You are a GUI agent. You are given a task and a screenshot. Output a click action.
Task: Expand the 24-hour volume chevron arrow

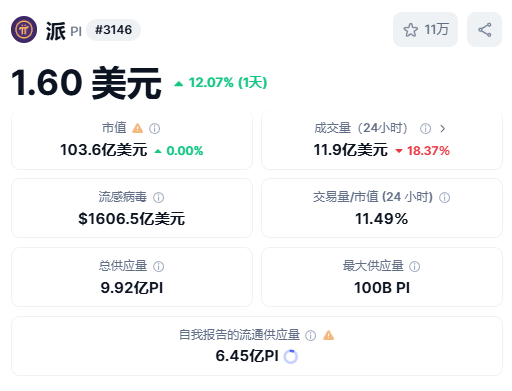pyautogui.click(x=442, y=128)
